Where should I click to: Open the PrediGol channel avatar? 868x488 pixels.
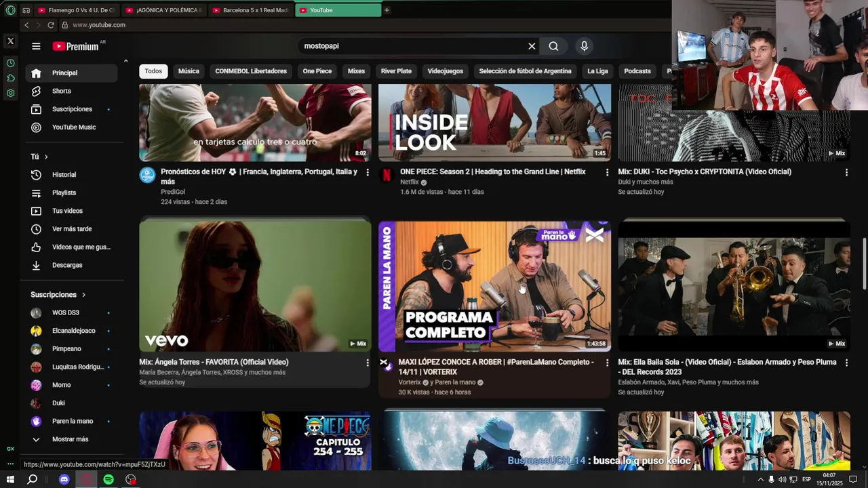147,175
